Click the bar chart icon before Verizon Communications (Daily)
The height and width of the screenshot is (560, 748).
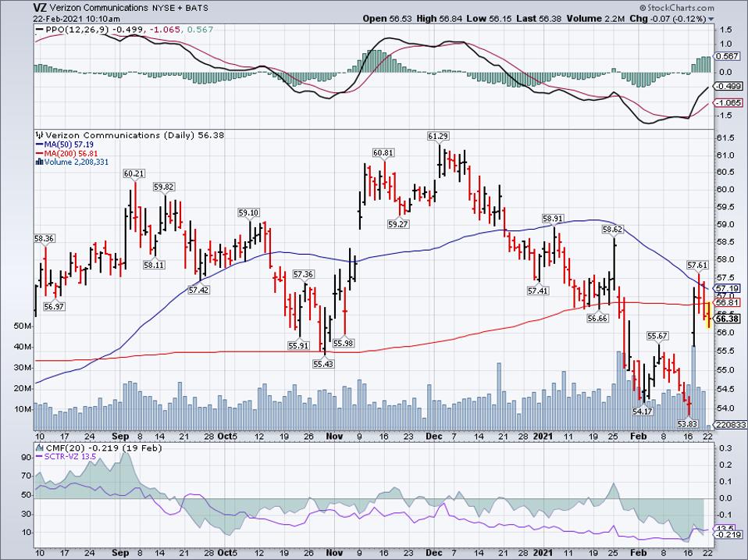pos(40,135)
